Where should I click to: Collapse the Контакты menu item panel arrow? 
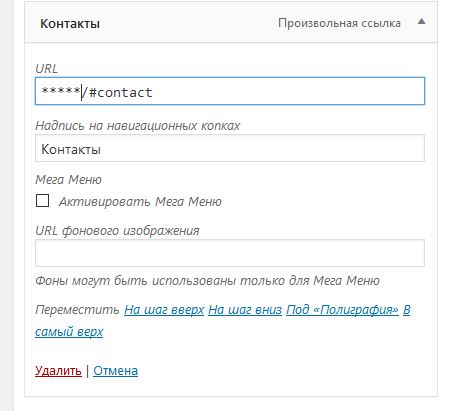click(421, 22)
